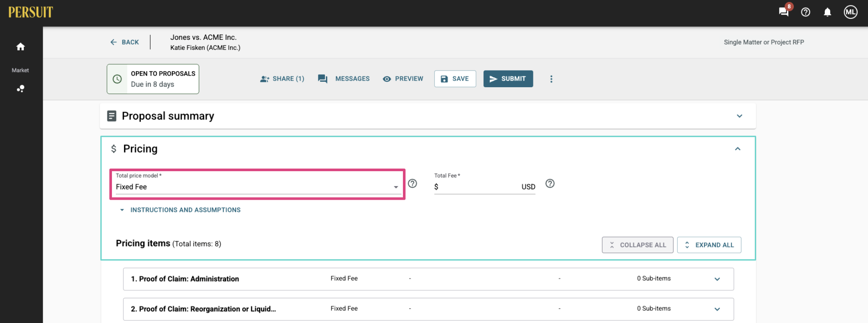Open the notifications bell

(827, 12)
